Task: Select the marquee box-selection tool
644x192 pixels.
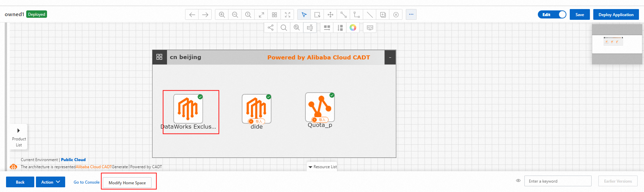Action: click(x=317, y=15)
